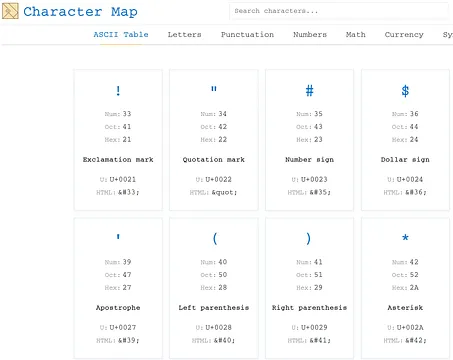This screenshot has width=453, height=360.
Task: Click 'Hex: 27' on apostrophe card
Action: click(118, 288)
